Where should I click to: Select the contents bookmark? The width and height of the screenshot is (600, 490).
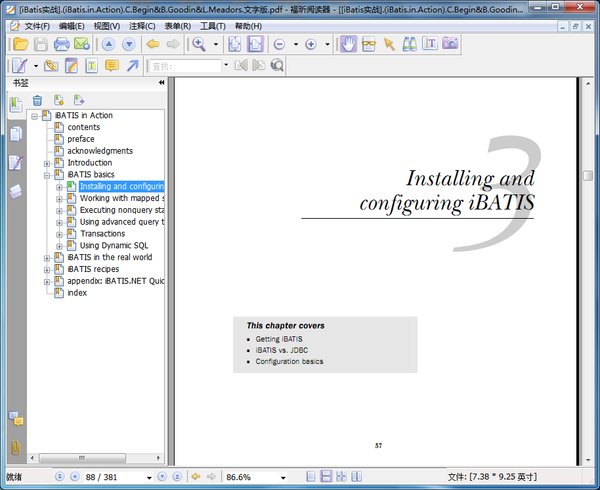(83, 127)
